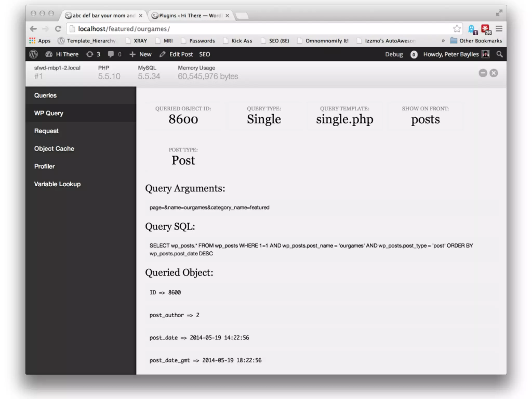Open the comments bubble showing 0
This screenshot has height=399, width=532.
click(115, 54)
